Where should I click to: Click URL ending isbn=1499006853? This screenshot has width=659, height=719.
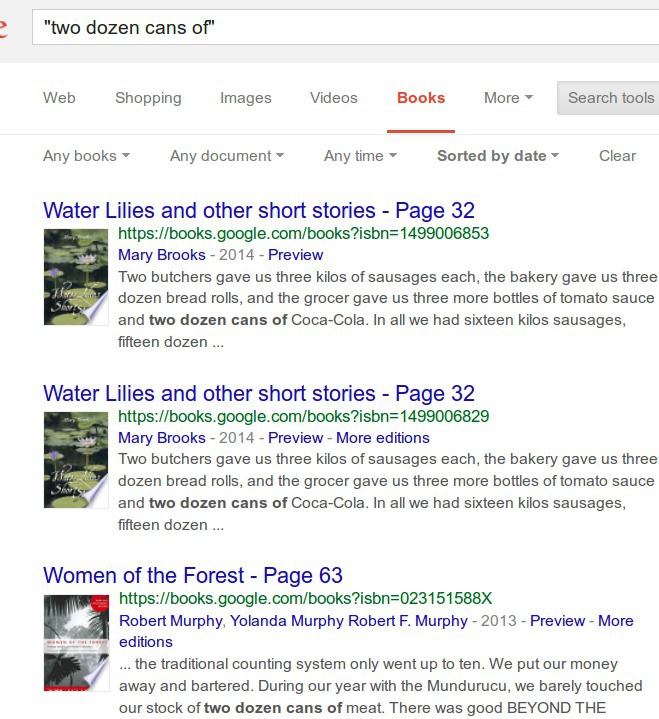point(304,233)
